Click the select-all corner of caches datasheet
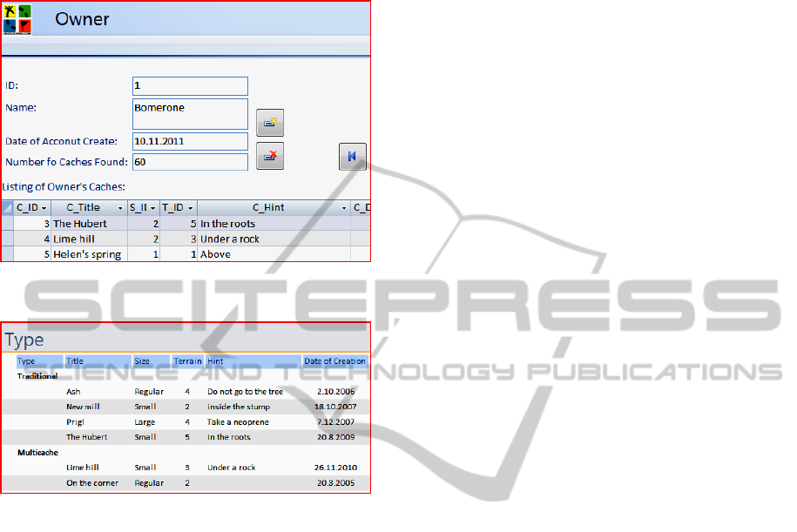 pos(7,208)
